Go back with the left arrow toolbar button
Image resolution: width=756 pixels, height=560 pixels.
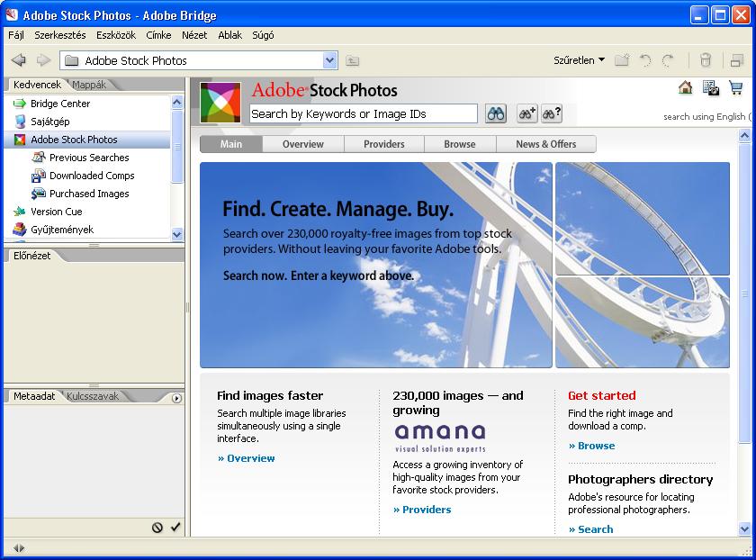tap(18, 60)
